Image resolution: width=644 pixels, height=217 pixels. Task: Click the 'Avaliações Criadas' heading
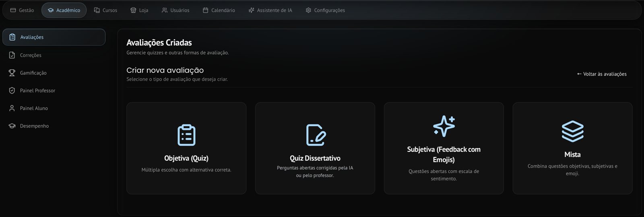tap(159, 43)
